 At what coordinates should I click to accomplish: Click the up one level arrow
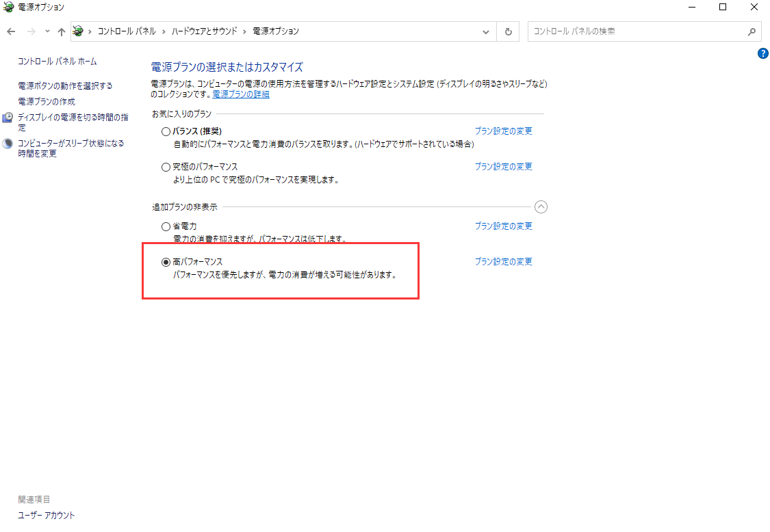(x=62, y=31)
